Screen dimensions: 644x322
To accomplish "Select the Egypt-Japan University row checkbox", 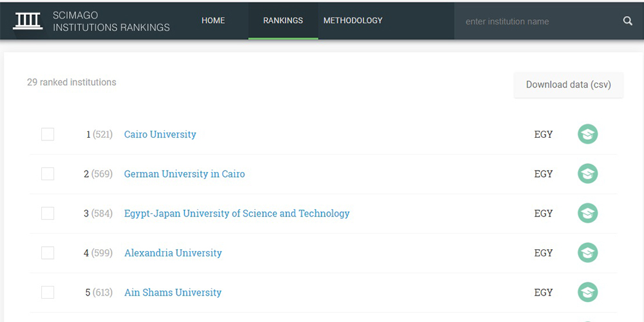I will [48, 213].
